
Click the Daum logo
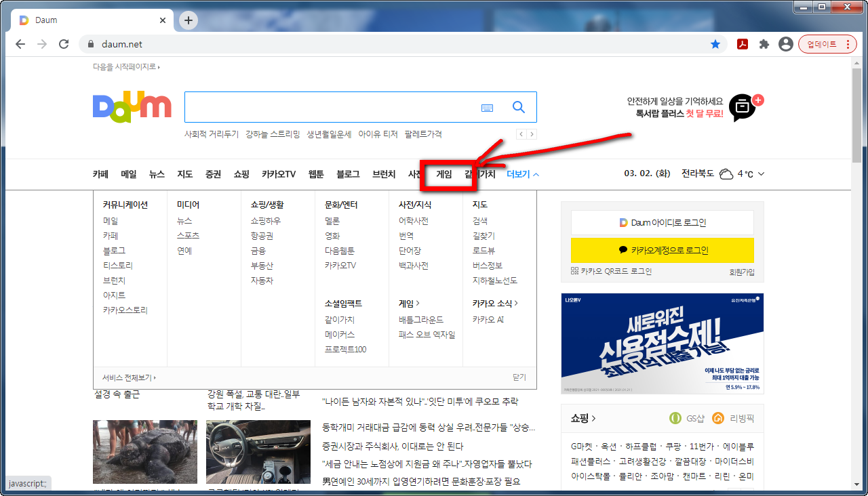point(132,107)
